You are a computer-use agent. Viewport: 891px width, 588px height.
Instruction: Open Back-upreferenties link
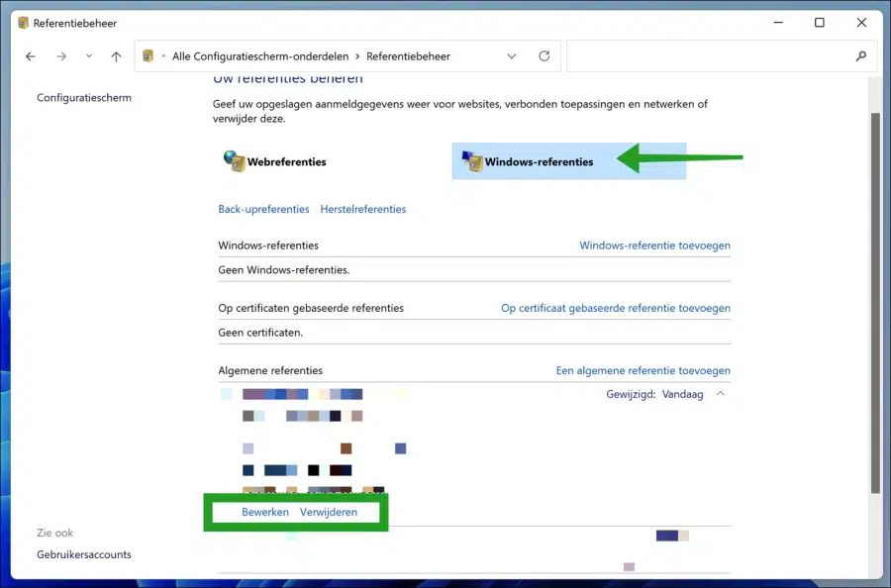click(263, 209)
